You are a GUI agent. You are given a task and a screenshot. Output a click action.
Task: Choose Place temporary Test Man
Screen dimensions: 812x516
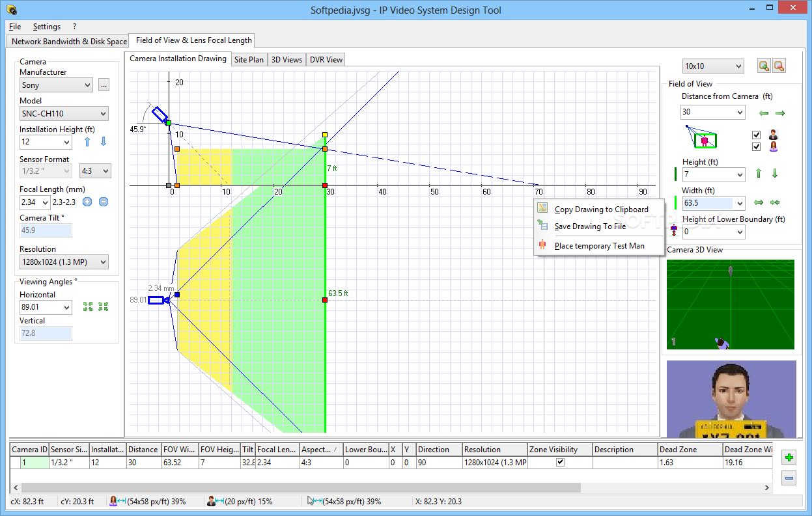pyautogui.click(x=599, y=245)
